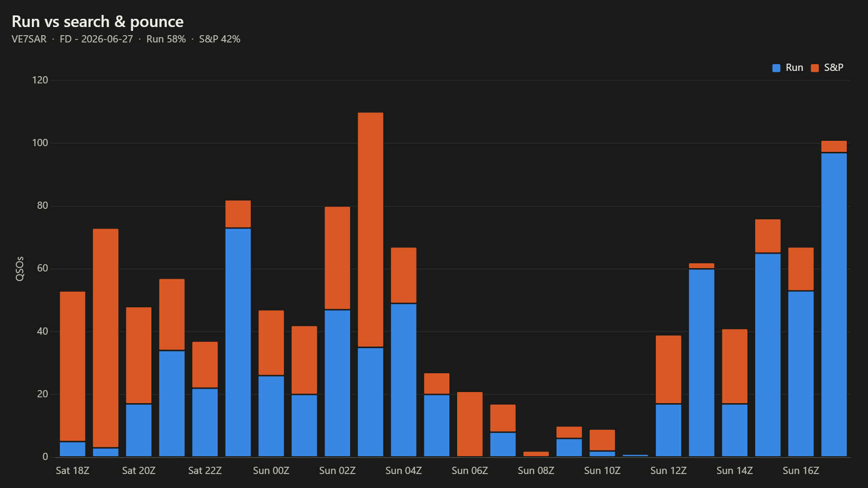Viewport: 868px width, 488px height.
Task: Click the 120 y-axis tick label
Action: pyautogui.click(x=40, y=80)
